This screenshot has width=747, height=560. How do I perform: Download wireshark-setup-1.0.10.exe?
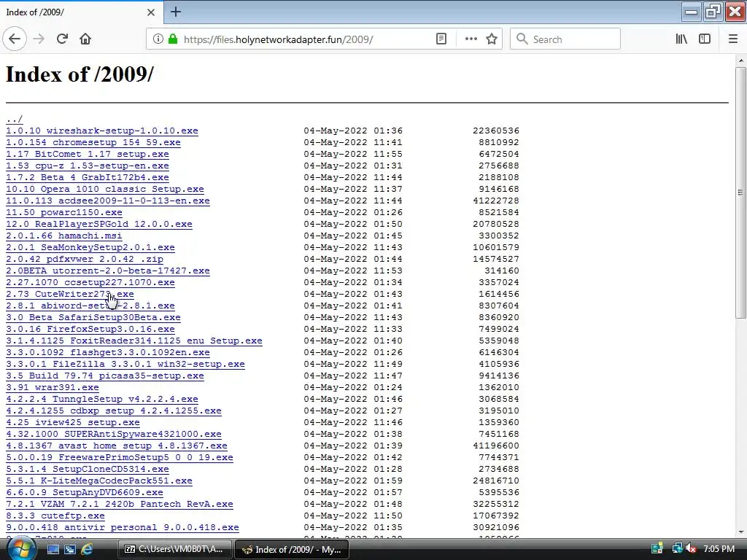pos(102,131)
